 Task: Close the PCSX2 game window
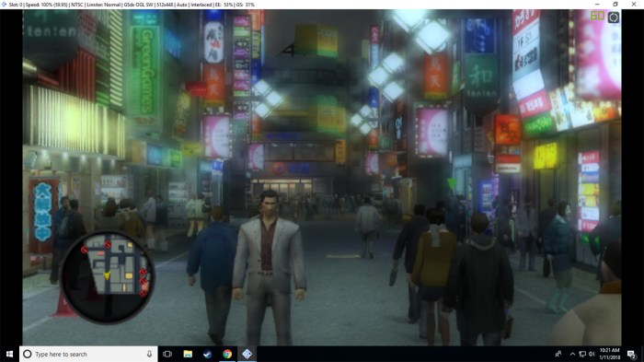[x=634, y=4]
